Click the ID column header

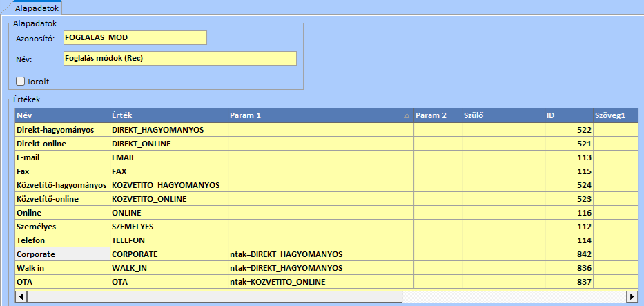point(566,115)
